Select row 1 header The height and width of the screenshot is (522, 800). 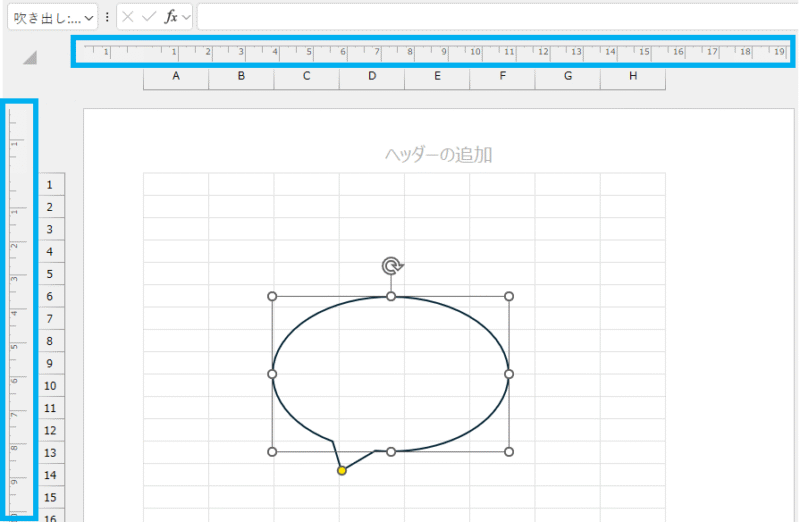coord(52,184)
